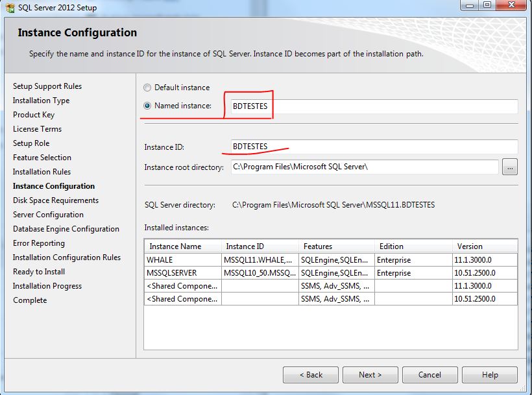Select the Complete step

point(30,300)
